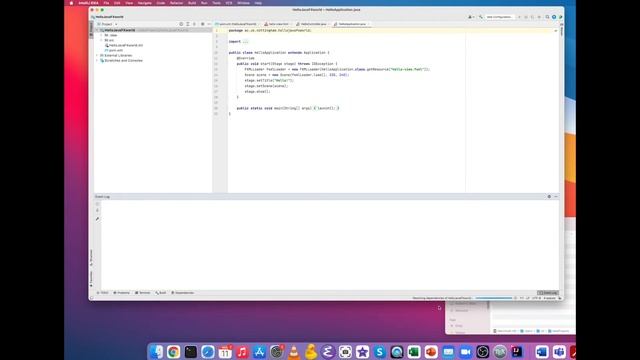Toggle the Event Log button in status bar
640x360 pixels.
pos(548,293)
